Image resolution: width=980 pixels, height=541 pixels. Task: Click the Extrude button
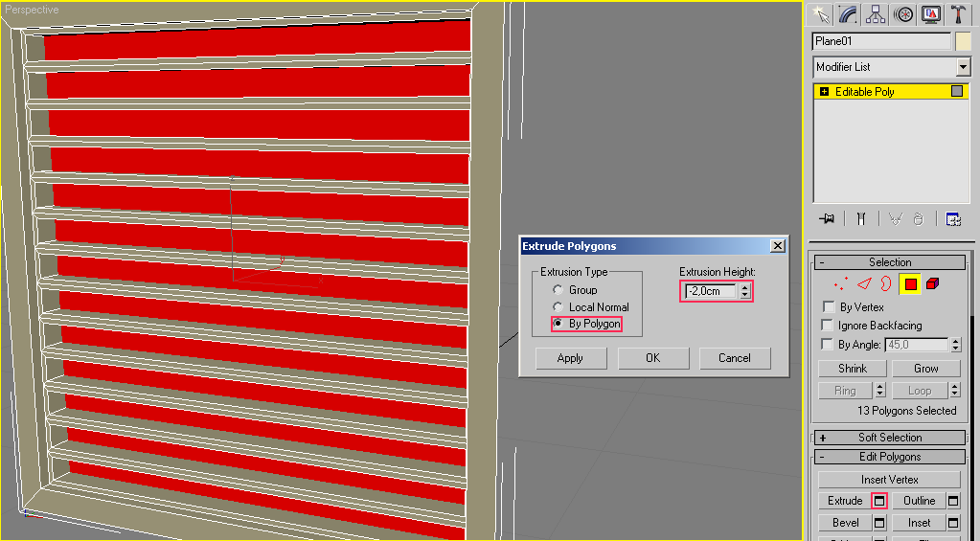click(845, 501)
